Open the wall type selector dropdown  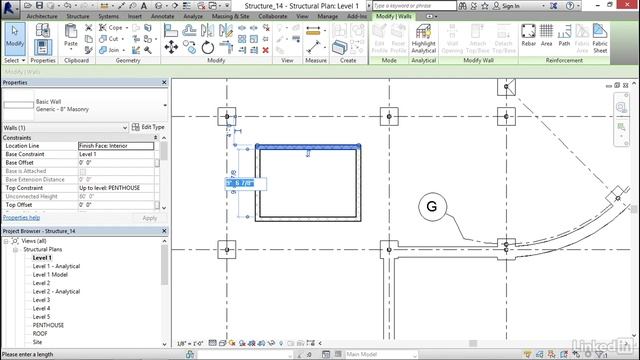tap(165, 105)
